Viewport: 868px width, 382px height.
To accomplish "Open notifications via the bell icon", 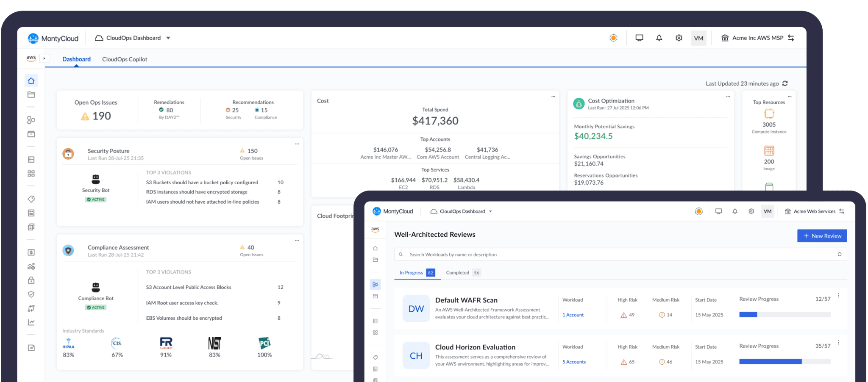I will pyautogui.click(x=659, y=38).
